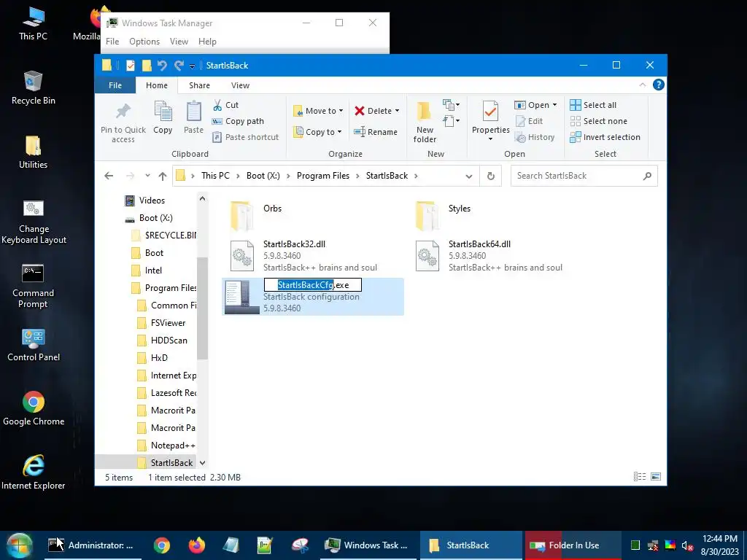
Task: Expand the Open button dropdown arrow
Action: click(554, 105)
